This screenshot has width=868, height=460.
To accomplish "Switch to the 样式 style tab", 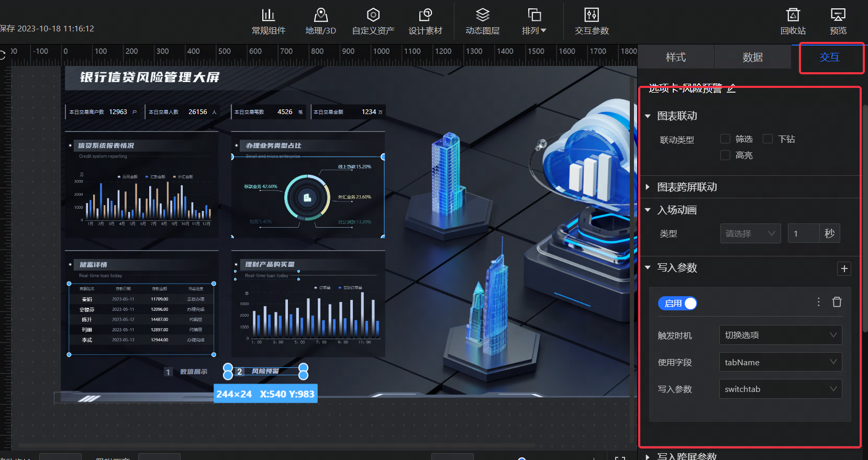I will coord(675,57).
